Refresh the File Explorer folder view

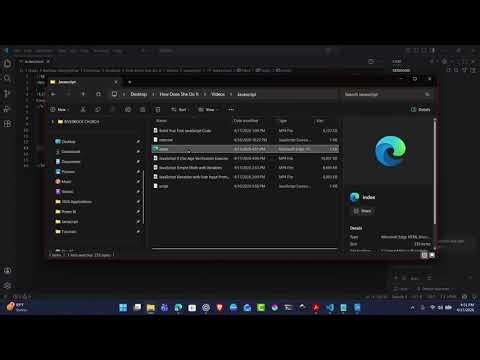pyautogui.click(x=98, y=94)
